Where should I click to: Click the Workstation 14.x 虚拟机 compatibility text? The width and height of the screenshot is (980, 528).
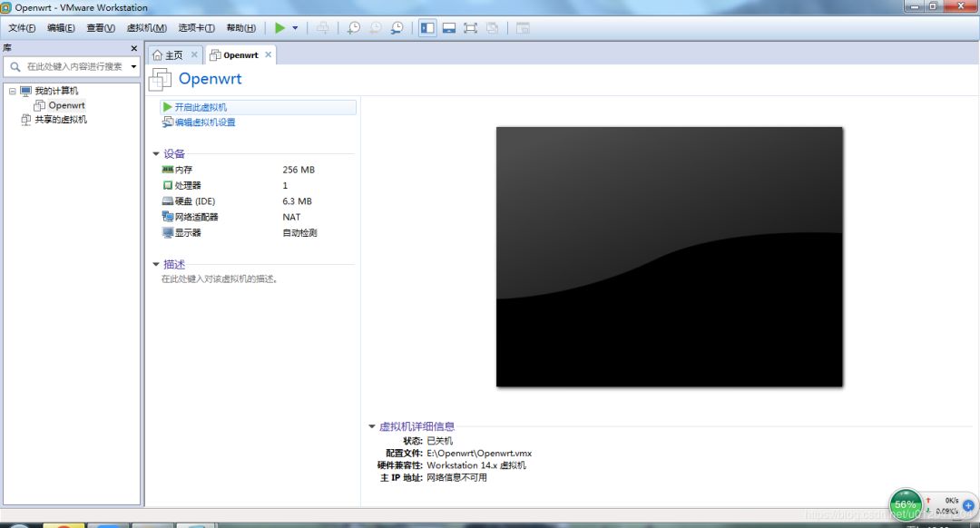click(x=476, y=464)
